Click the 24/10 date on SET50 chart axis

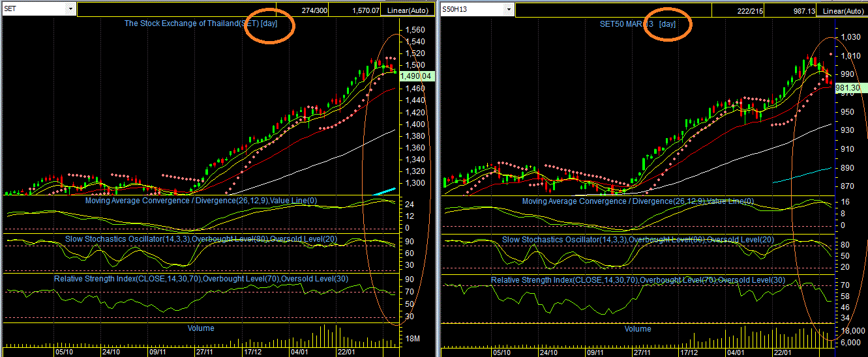click(x=548, y=352)
